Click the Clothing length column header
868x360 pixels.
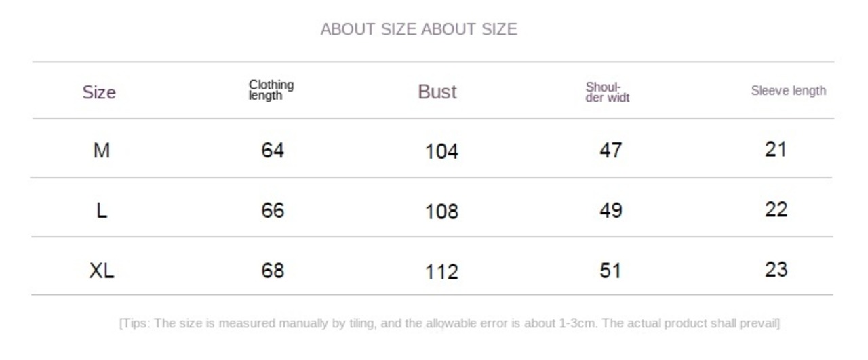click(x=271, y=90)
